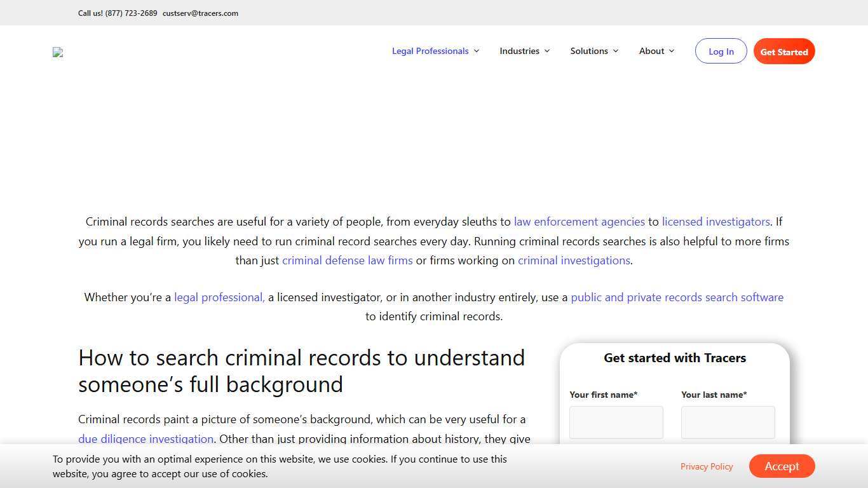Click the Log In button
868x488 pixels.
point(721,51)
